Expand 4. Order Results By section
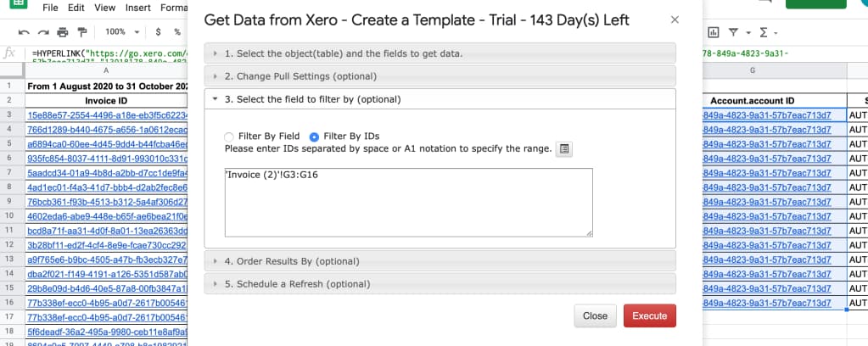Viewport: 868px width, 346px height. coord(440,260)
